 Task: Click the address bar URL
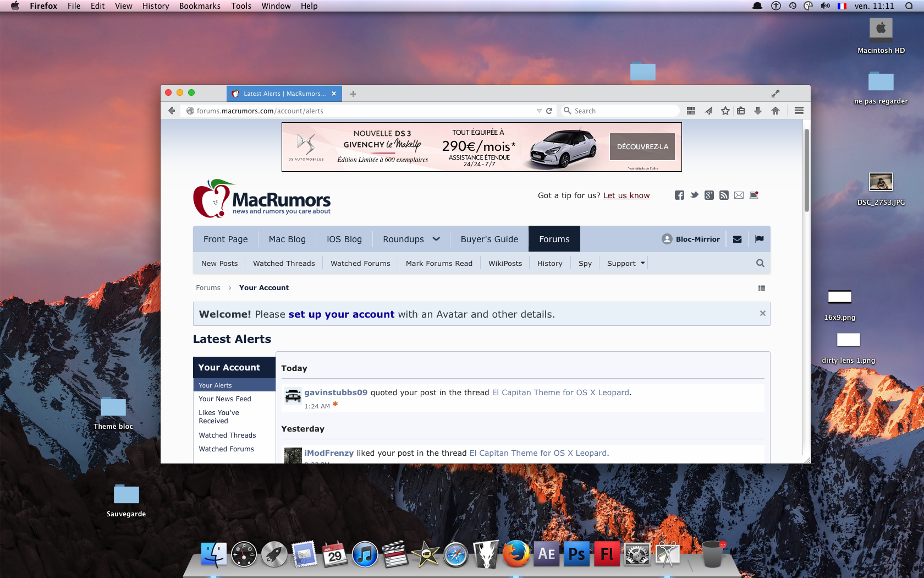coord(260,111)
